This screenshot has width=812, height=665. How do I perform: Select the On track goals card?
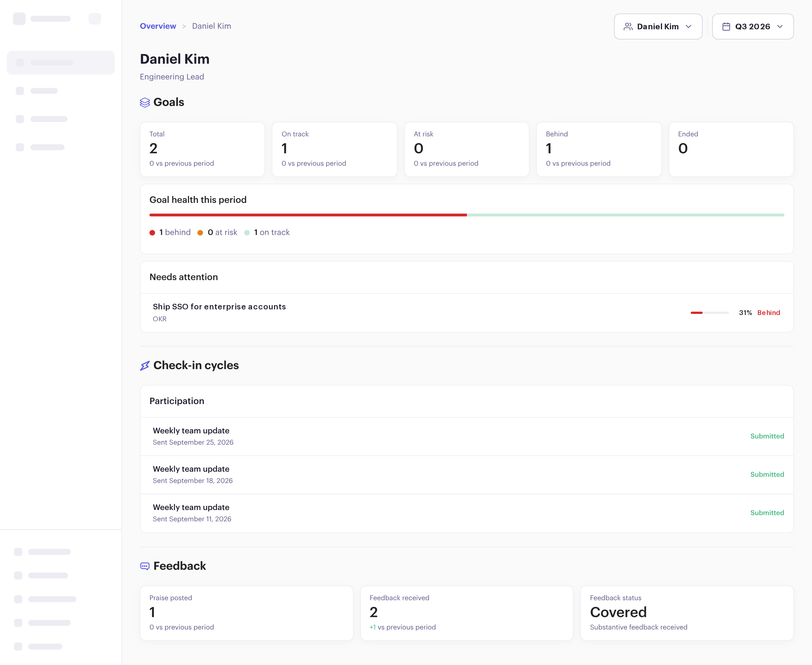click(335, 149)
